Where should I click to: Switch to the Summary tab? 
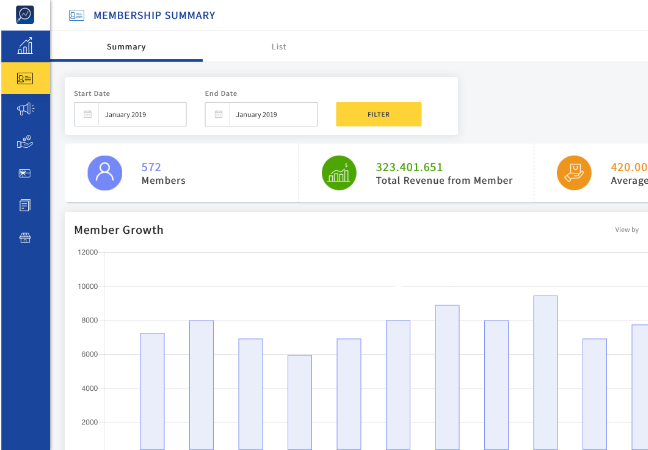point(126,47)
